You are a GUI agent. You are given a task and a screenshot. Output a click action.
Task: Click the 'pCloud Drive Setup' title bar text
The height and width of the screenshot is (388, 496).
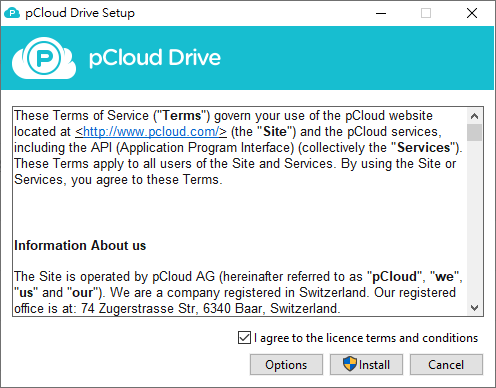click(80, 13)
